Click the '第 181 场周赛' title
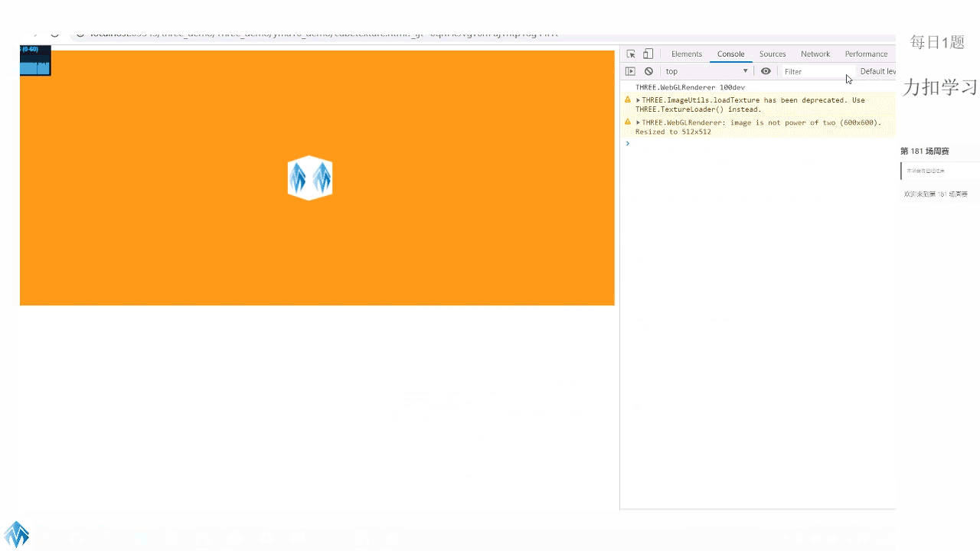Screen dimensions: 980x551 [x=925, y=152]
